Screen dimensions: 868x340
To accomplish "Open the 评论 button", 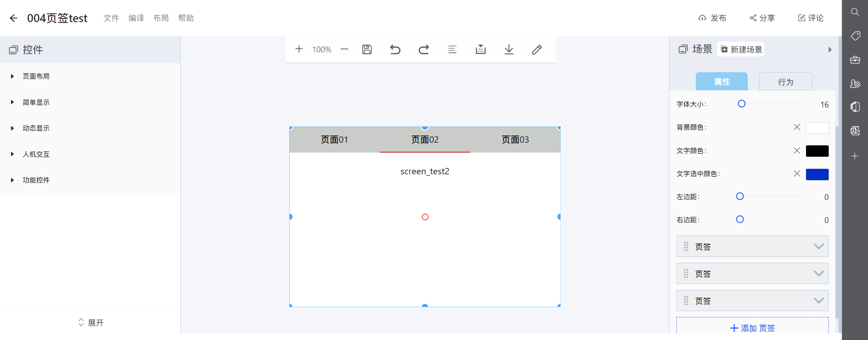I will pyautogui.click(x=811, y=18).
